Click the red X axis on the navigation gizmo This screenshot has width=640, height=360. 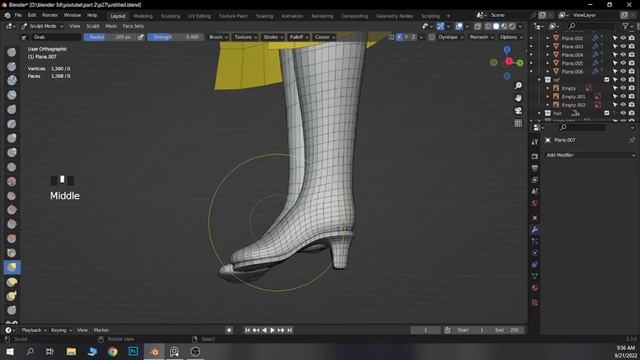[x=509, y=62]
